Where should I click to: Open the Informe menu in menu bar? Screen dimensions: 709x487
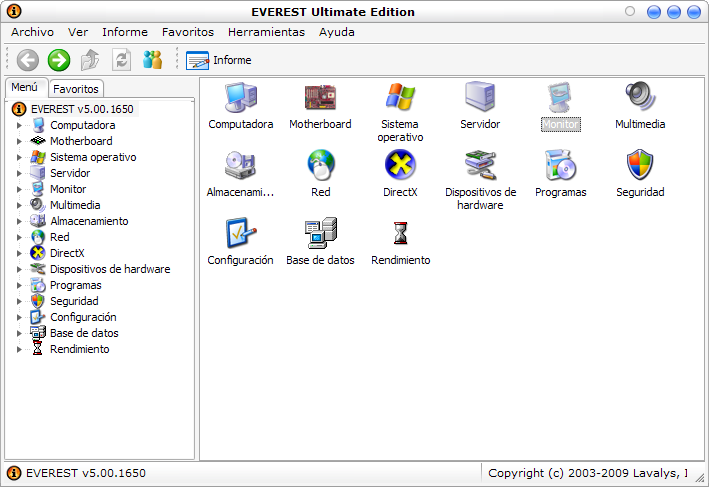click(x=124, y=32)
